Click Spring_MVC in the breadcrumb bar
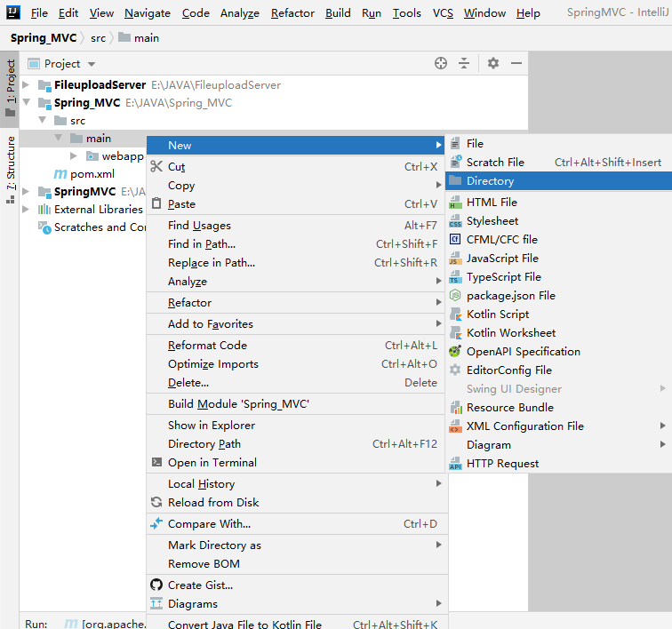672x629 pixels. [44, 38]
